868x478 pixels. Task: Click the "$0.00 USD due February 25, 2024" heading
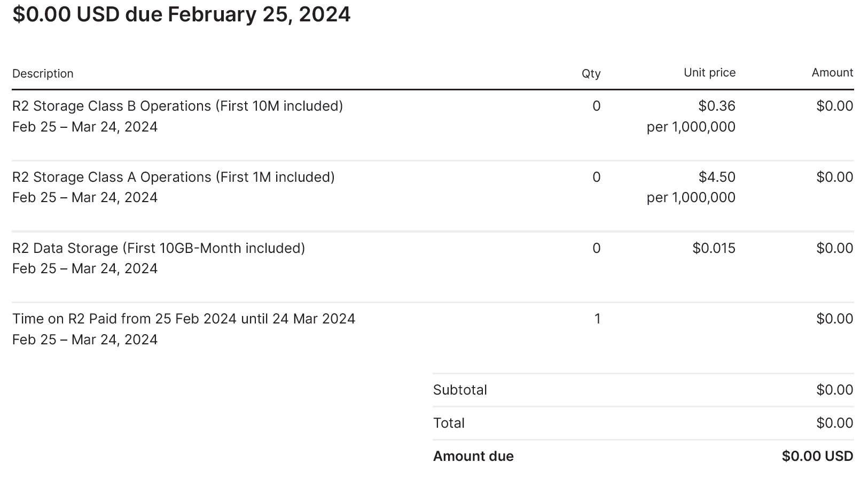[182, 14]
